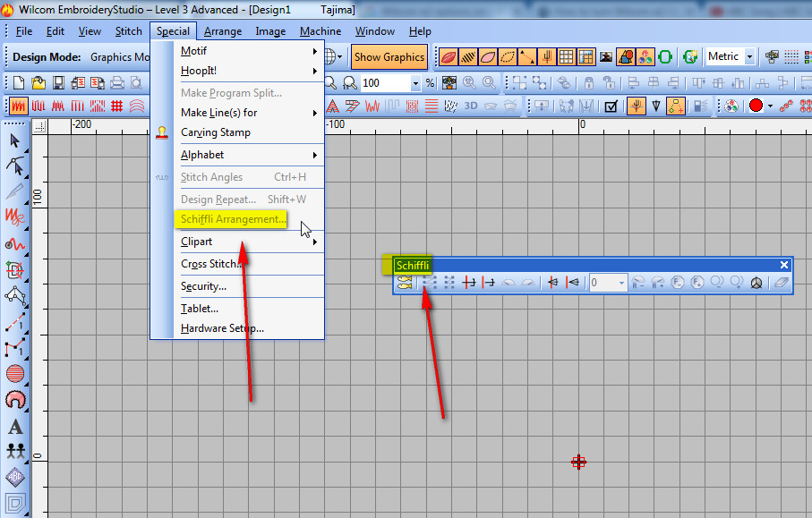Viewport: 812px width, 518px height.
Task: Select the Lettering 'A' tool
Action: 15,427
